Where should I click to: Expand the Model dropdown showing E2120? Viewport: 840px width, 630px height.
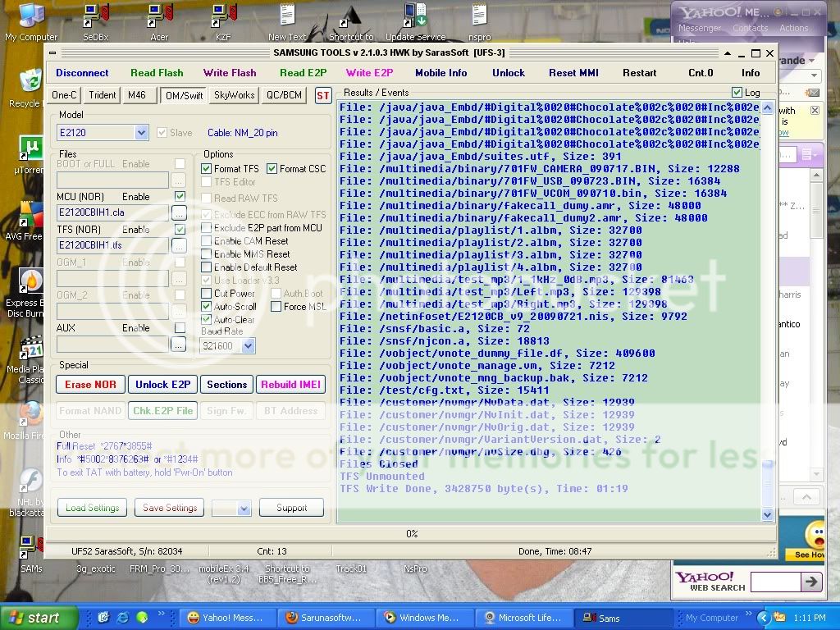point(141,132)
